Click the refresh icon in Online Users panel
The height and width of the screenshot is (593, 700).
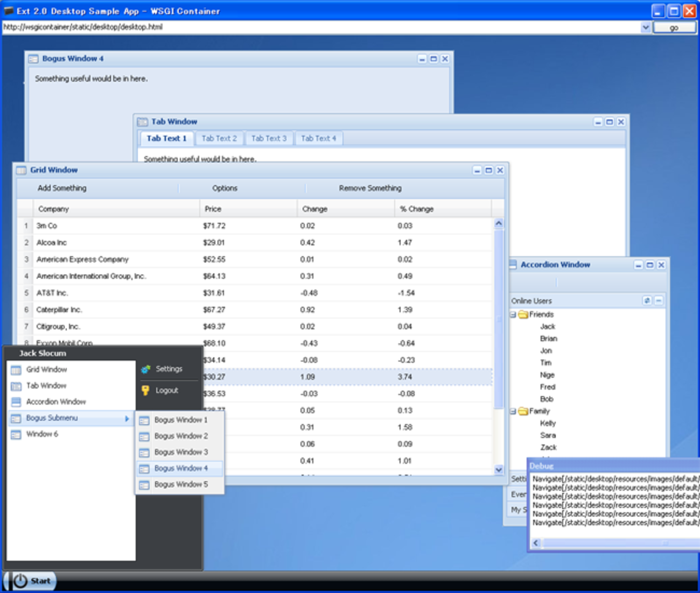(x=647, y=301)
